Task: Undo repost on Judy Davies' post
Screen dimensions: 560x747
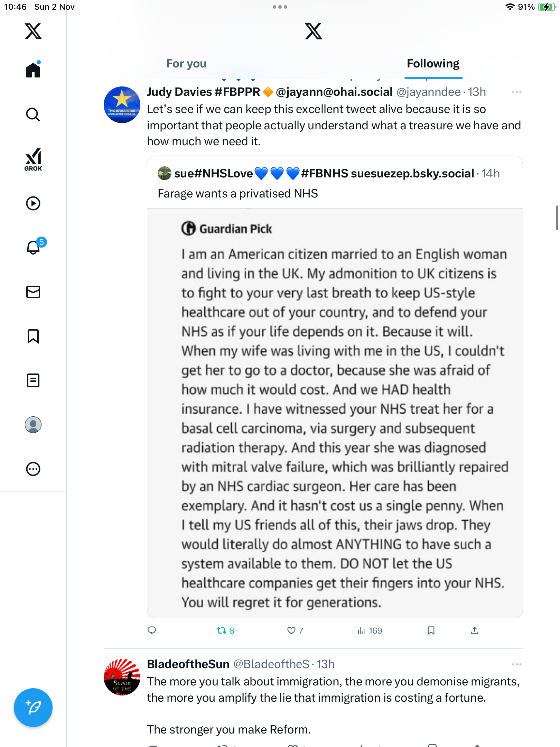Action: [x=222, y=630]
